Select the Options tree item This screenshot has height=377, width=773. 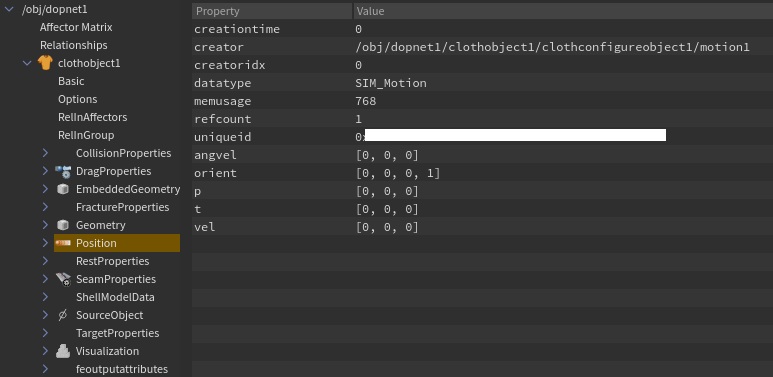pyautogui.click(x=77, y=99)
